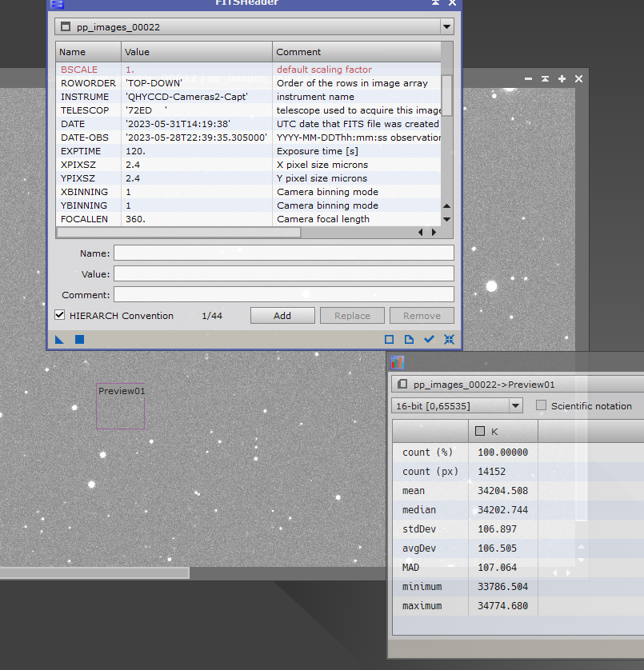
Task: Click the keyword table horizontal scrollbar thumb
Action: [178, 233]
